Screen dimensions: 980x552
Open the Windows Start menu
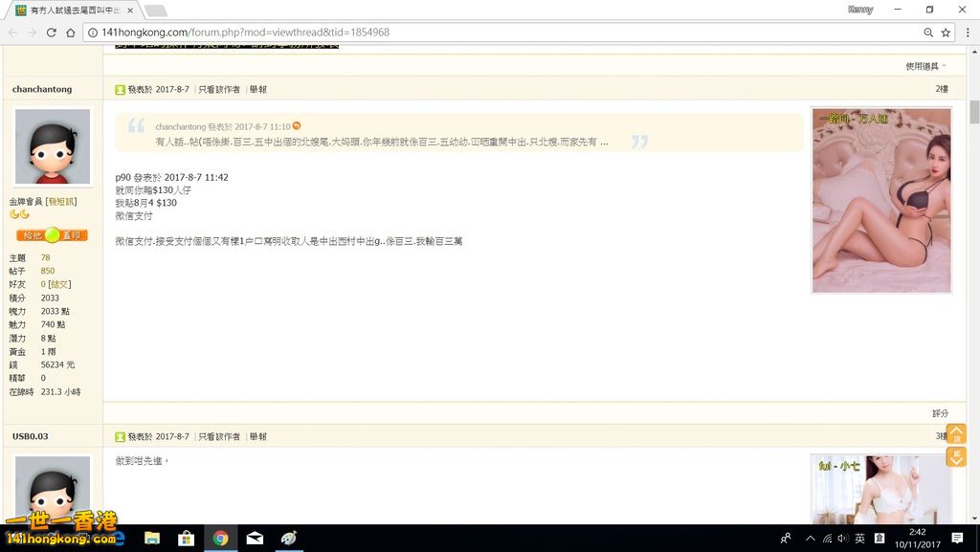point(11,538)
